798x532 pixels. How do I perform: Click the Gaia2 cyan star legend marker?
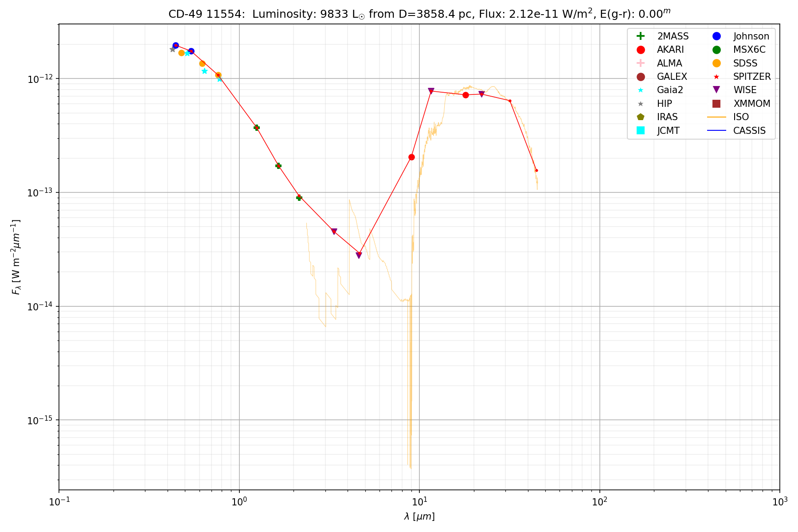tap(640, 90)
